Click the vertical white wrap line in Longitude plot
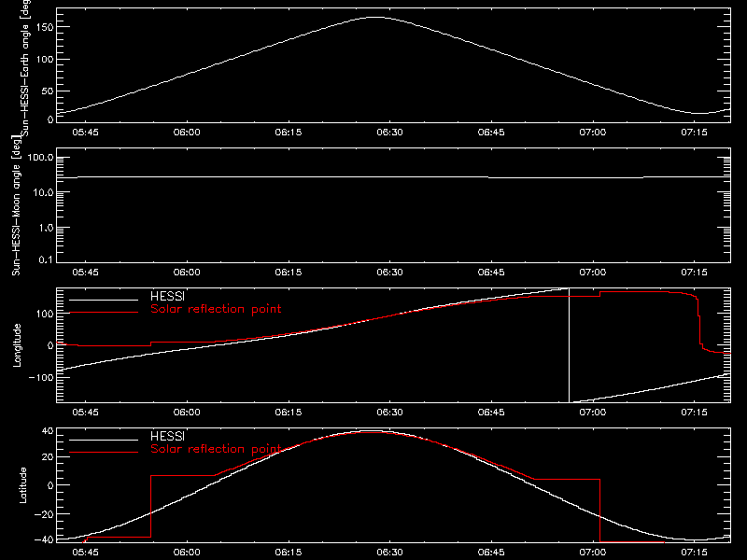Viewport: 747px width, 560px height. pos(569,345)
